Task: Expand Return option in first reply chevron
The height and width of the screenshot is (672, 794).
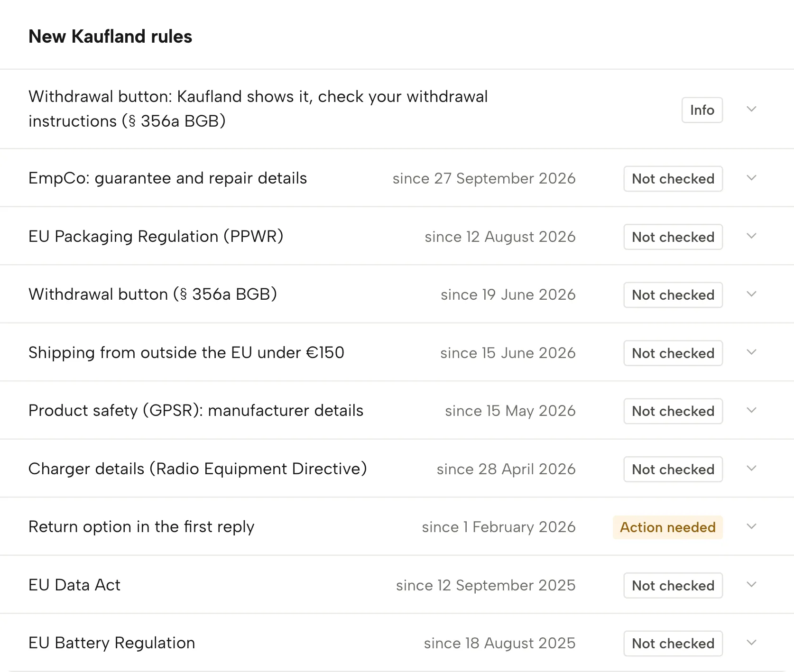Action: coord(751,526)
